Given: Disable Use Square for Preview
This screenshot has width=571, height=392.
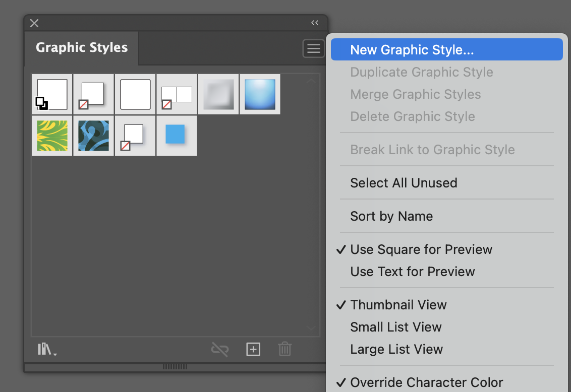Looking at the screenshot, I should coord(421,249).
